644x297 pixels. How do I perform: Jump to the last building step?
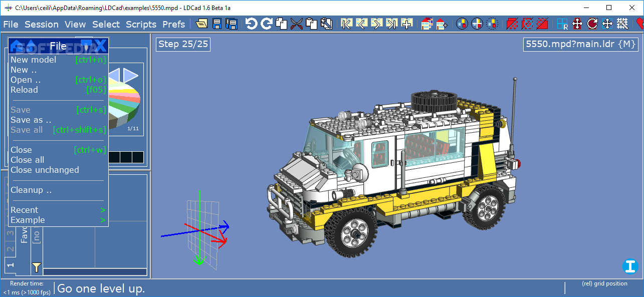(392, 24)
